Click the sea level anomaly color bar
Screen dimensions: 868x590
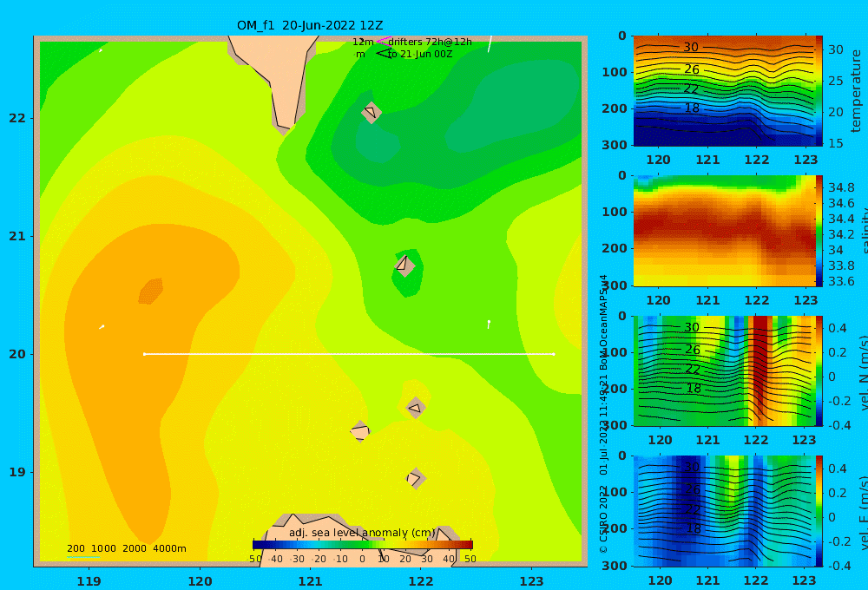(x=363, y=545)
